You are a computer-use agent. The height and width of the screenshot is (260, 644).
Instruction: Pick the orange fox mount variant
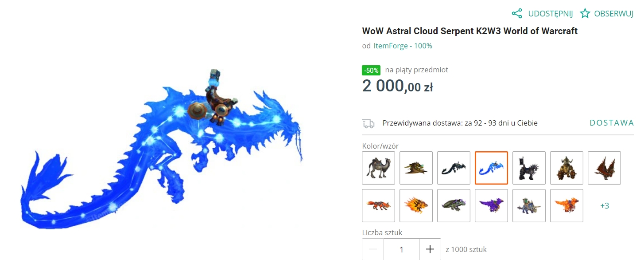pyautogui.click(x=378, y=205)
